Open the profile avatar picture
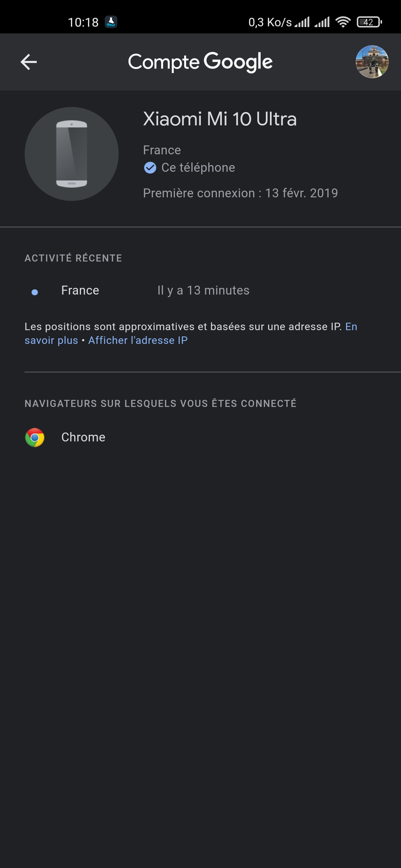This screenshot has height=868, width=401. pyautogui.click(x=372, y=62)
